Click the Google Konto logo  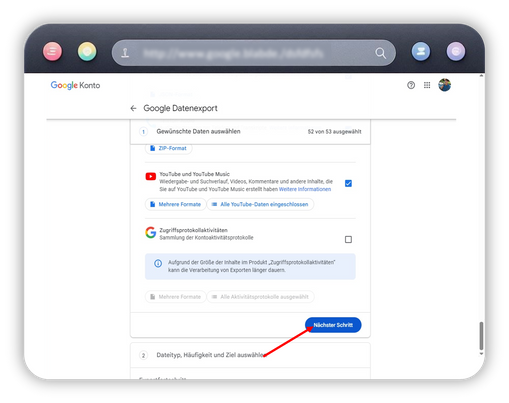[75, 85]
